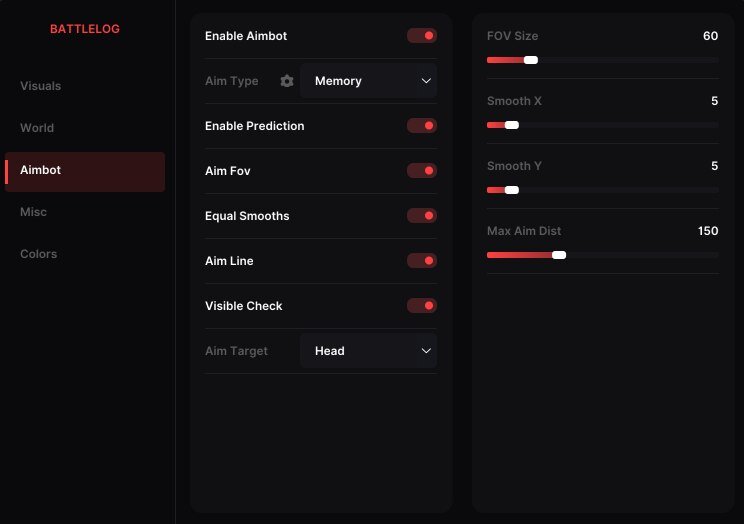Click the "Visible Check" label text
Screen dimensions: 744x524
click(x=243, y=306)
